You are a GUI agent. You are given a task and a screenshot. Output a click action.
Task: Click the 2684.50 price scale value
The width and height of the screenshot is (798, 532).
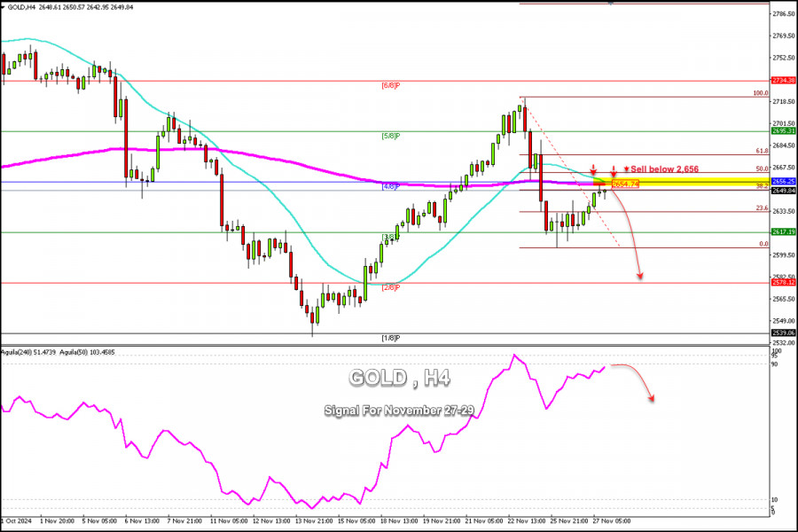coord(784,145)
